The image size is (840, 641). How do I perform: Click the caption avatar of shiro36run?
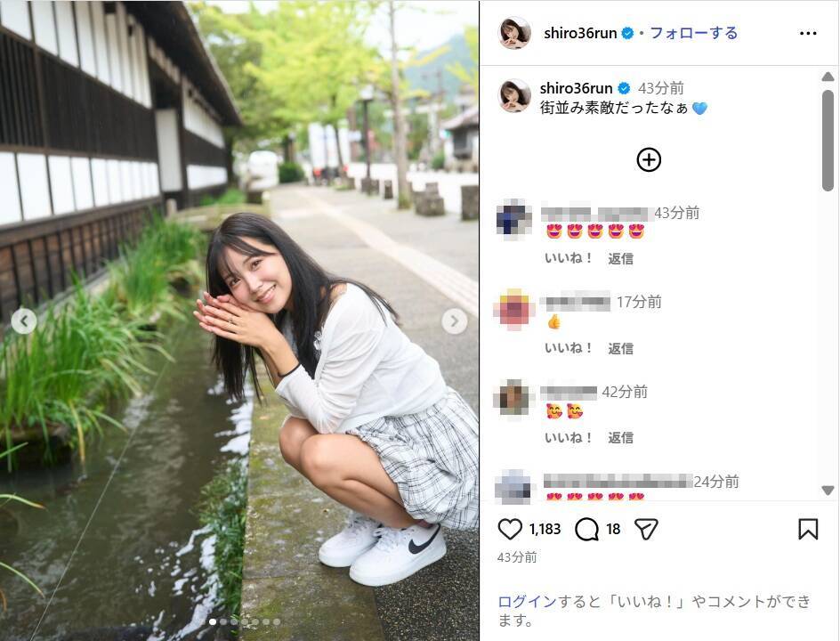tap(515, 95)
